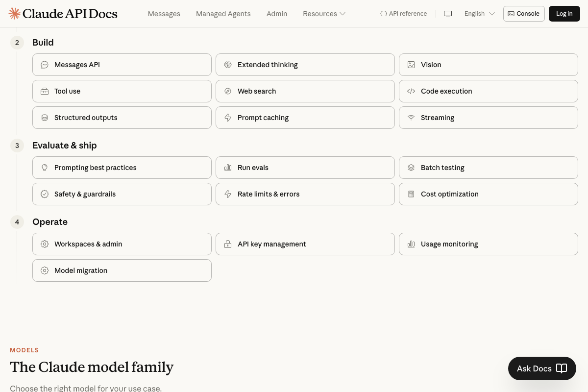Open the Streaming card
This screenshot has width=588, height=392.
coord(489,118)
